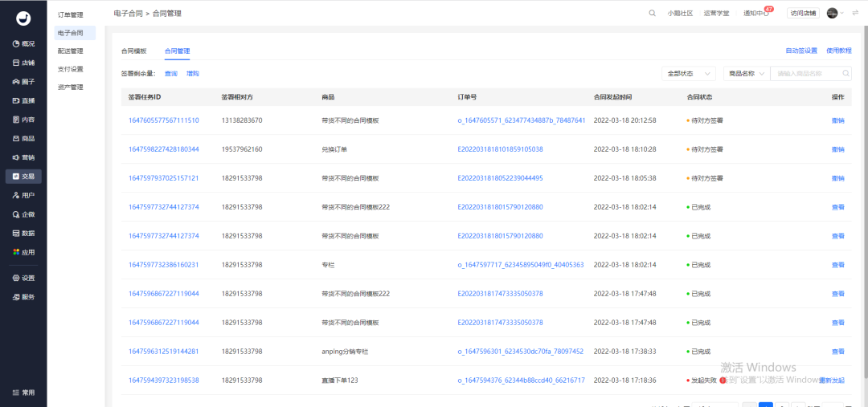Open 商品 products in the sidebar
Viewport: 868px width, 407px height.
point(23,138)
